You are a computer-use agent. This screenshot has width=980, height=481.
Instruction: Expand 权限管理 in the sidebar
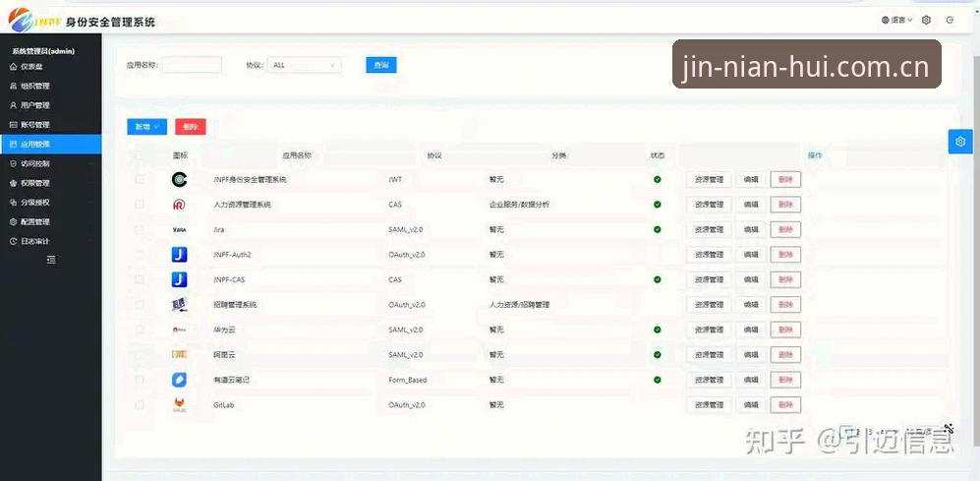51,183
